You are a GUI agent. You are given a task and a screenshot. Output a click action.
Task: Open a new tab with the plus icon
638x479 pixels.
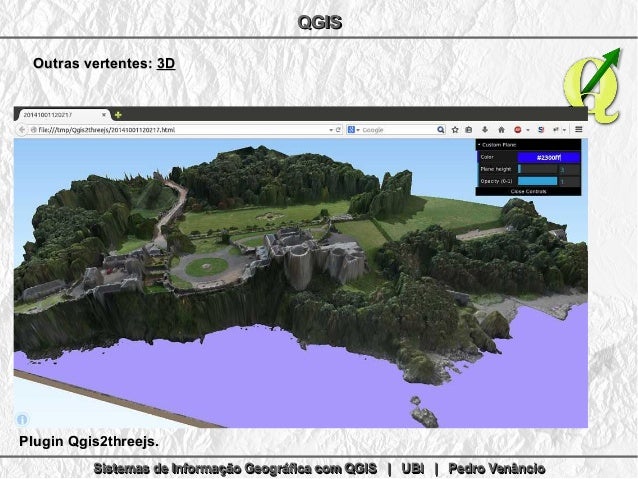tap(118, 115)
